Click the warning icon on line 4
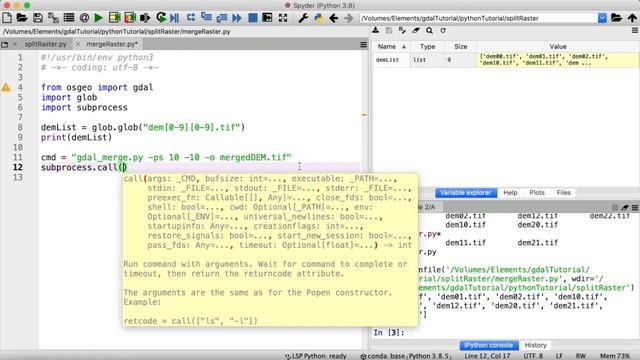Image resolution: width=640 pixels, height=360 pixels. [6, 87]
